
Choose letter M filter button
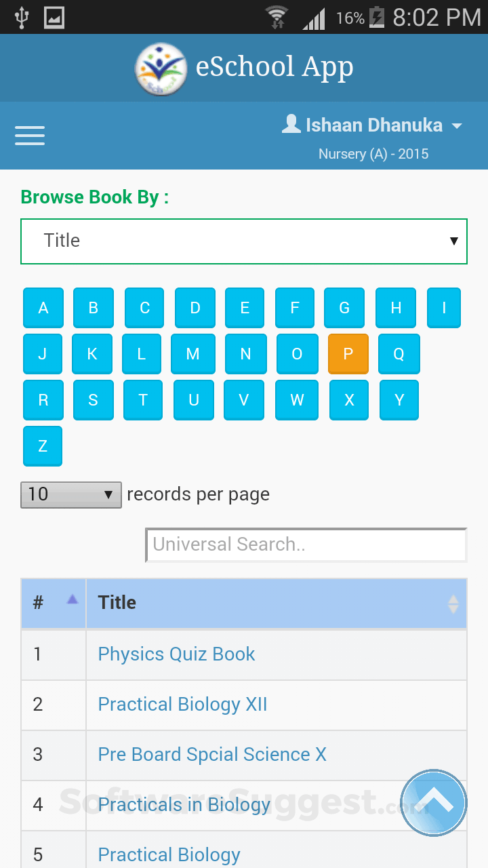pyautogui.click(x=193, y=354)
